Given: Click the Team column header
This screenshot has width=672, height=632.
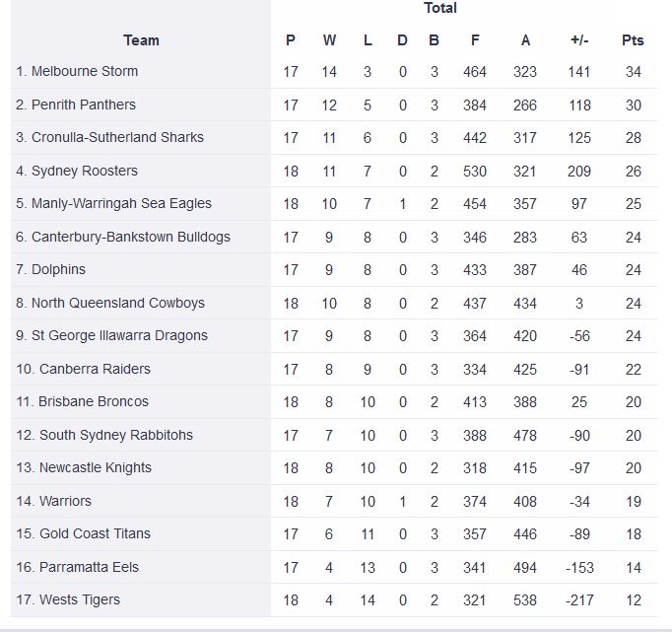Looking at the screenshot, I should pos(141,40).
